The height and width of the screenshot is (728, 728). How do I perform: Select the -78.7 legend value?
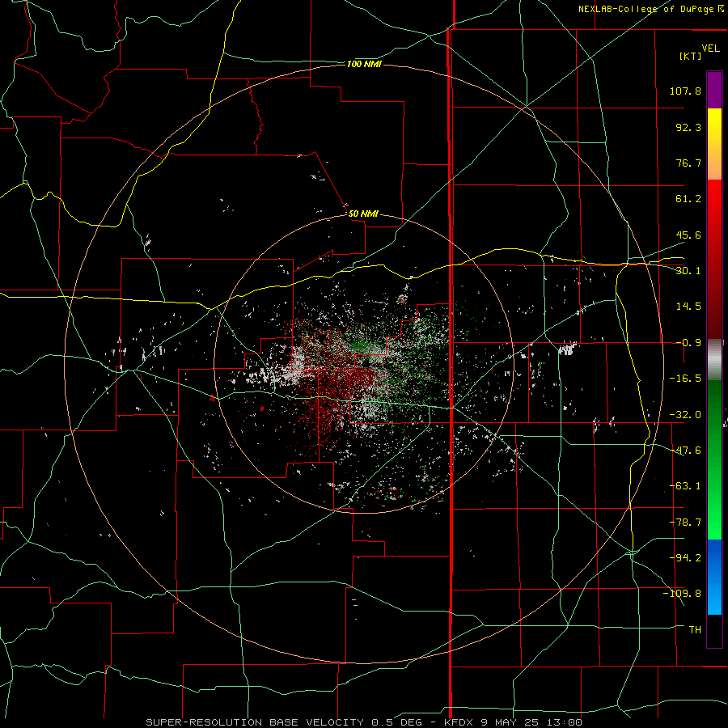point(685,523)
